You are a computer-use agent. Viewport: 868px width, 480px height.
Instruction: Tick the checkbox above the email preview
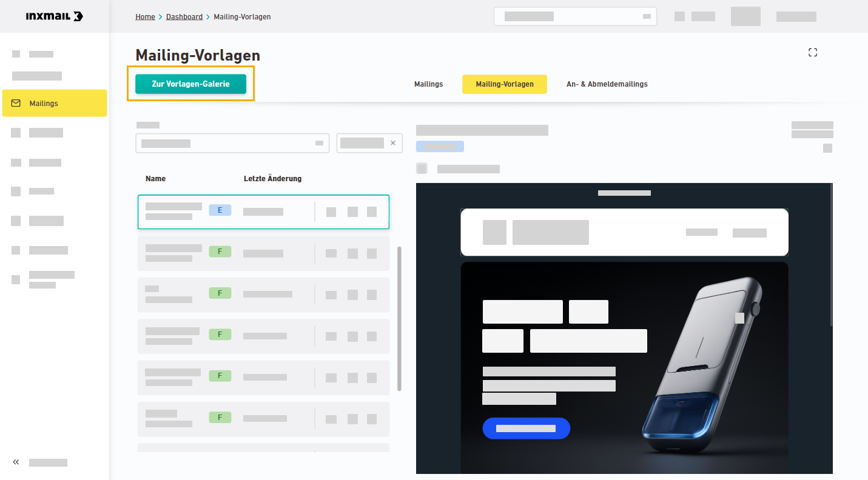click(422, 168)
